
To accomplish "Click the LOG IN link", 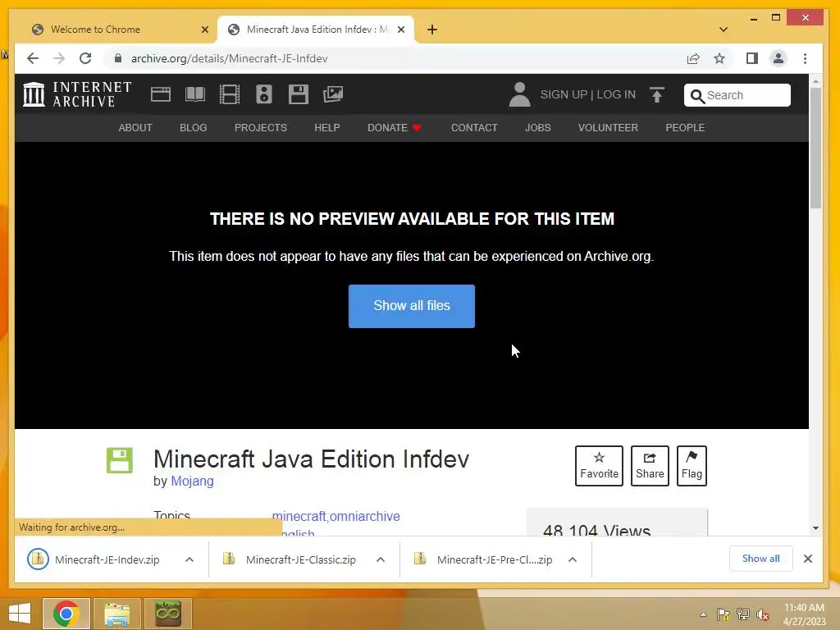I will coord(616,95).
